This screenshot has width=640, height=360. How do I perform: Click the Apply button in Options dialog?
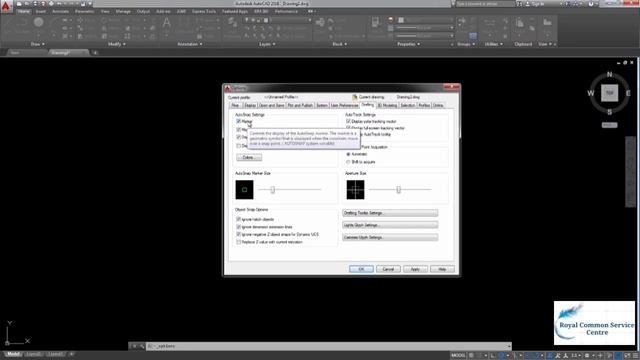[x=415, y=269]
